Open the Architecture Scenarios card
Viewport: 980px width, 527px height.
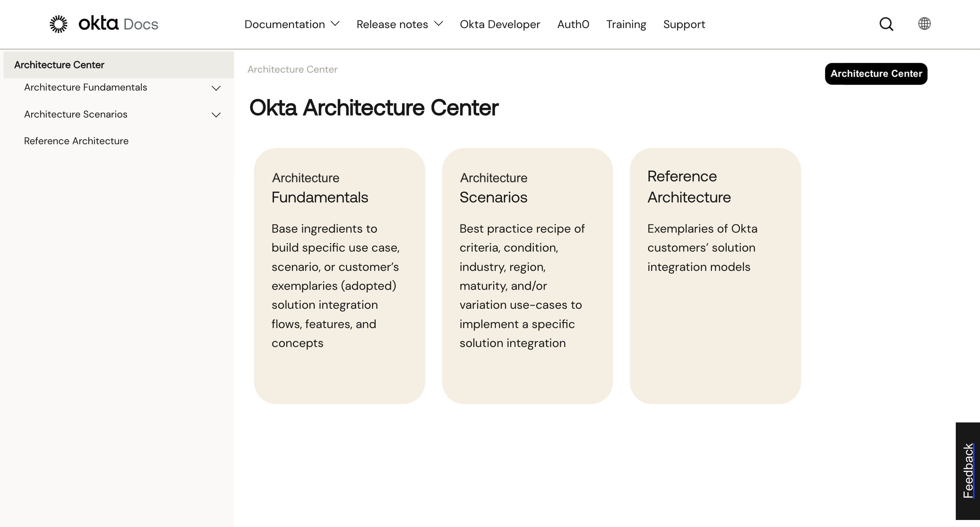(x=527, y=275)
